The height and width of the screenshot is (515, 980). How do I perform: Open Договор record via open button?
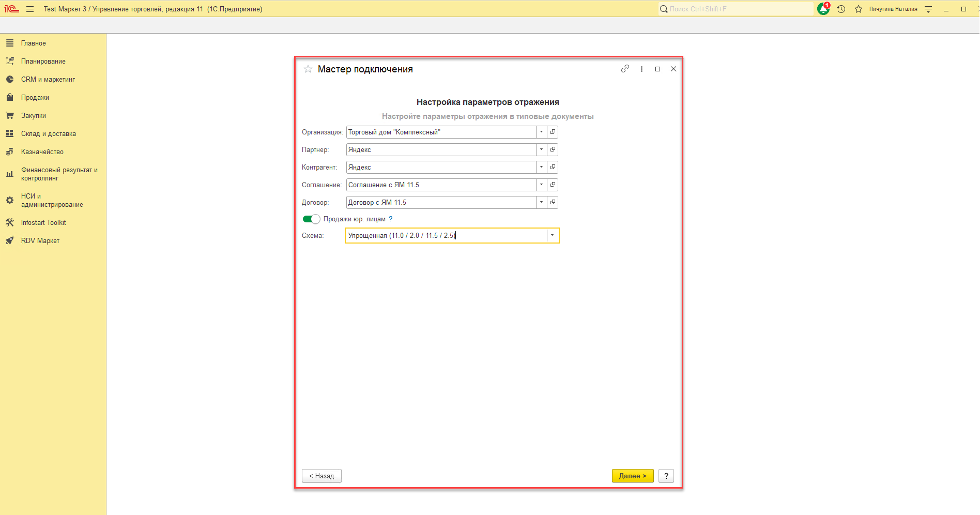(x=553, y=202)
